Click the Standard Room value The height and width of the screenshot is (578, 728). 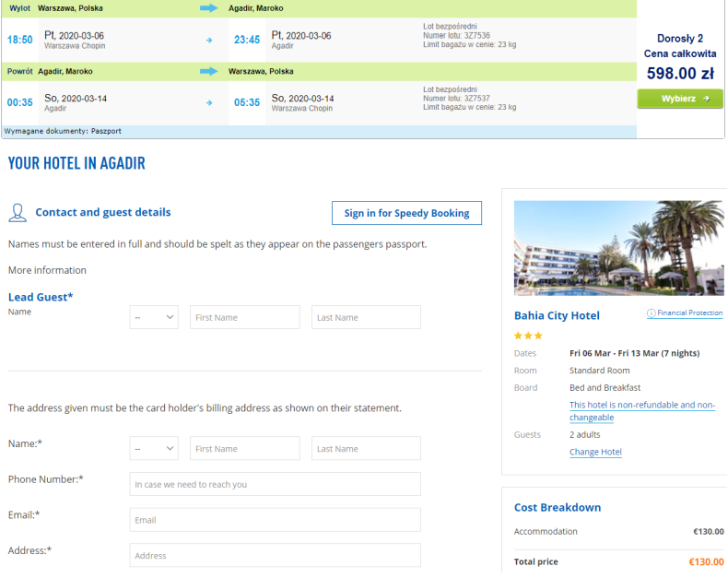pyautogui.click(x=599, y=371)
